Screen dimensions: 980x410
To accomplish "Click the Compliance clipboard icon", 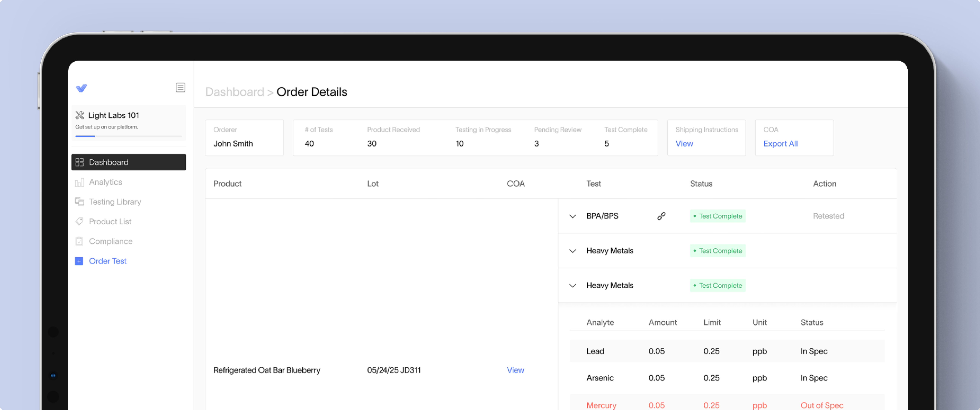I will pos(79,242).
